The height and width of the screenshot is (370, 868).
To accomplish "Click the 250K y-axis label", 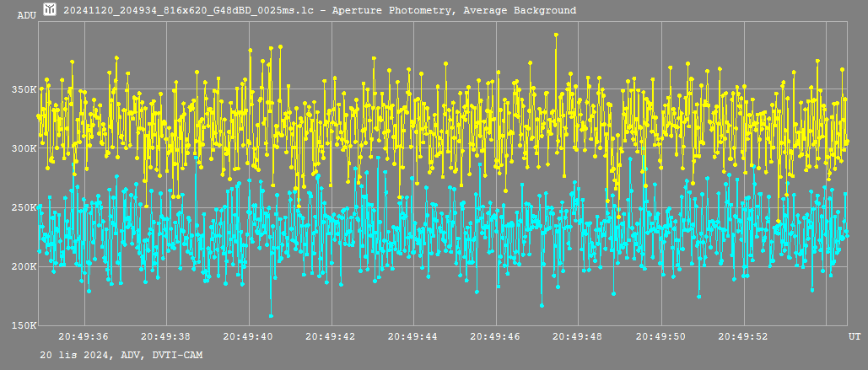I will [24, 207].
